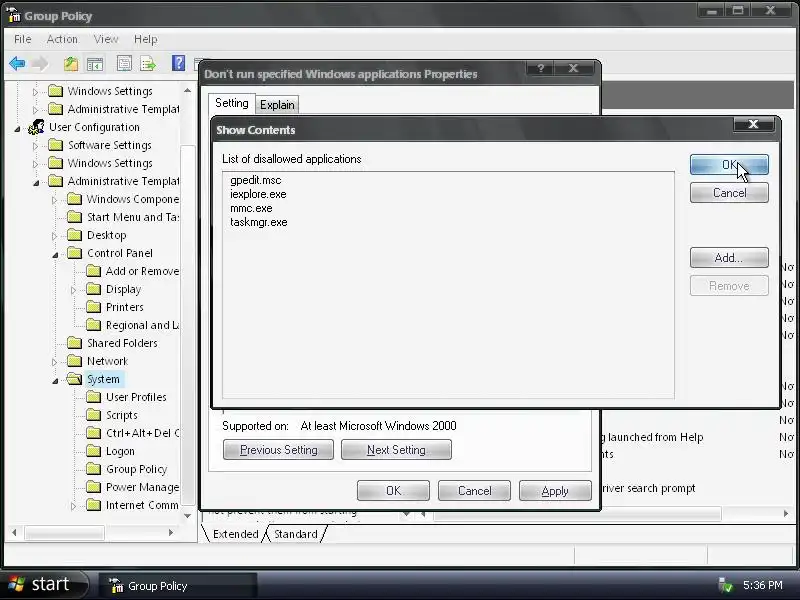Click the Export List toolbar icon
Screen dimensions: 800x600
pyautogui.click(x=148, y=64)
